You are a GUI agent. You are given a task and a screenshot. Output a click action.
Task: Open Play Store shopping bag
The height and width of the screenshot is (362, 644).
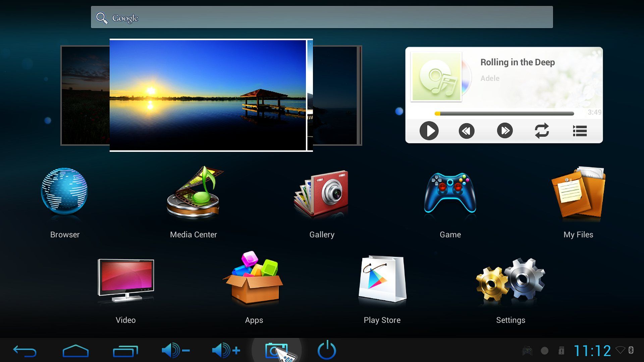[382, 279]
